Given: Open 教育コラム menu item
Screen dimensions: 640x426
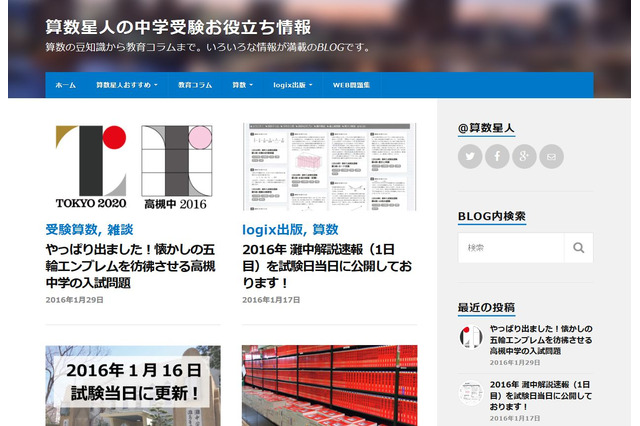Looking at the screenshot, I should click(x=195, y=85).
